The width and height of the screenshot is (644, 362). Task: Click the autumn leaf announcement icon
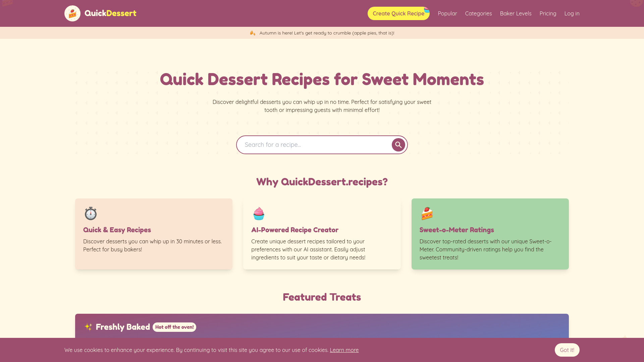[x=253, y=33]
